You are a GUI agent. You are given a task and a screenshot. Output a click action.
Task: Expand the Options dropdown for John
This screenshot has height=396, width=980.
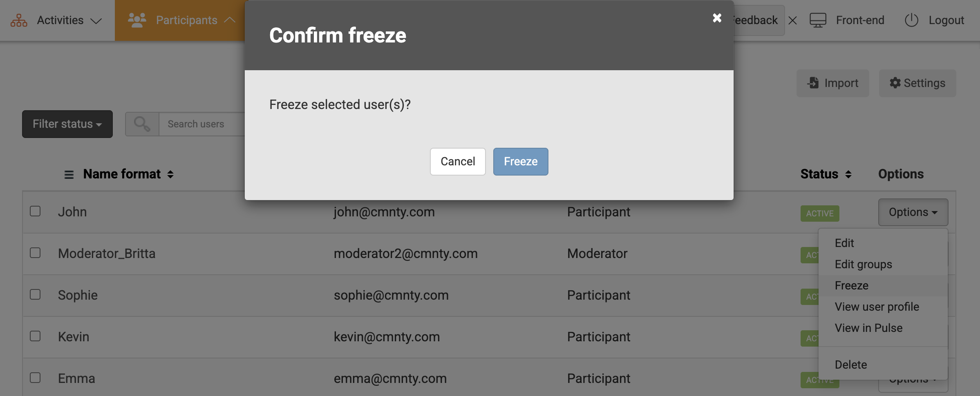click(x=913, y=212)
